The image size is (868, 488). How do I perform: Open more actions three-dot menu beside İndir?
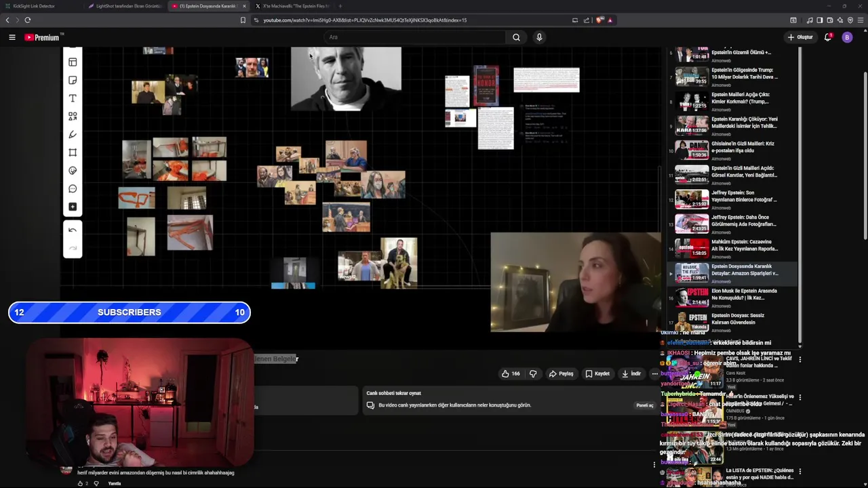[654, 373]
